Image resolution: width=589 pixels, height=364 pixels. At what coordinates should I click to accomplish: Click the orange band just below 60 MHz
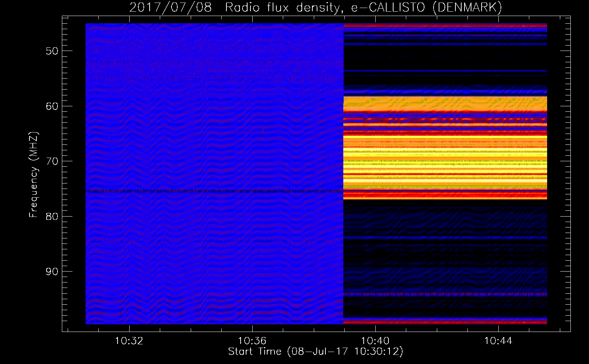tap(445, 104)
